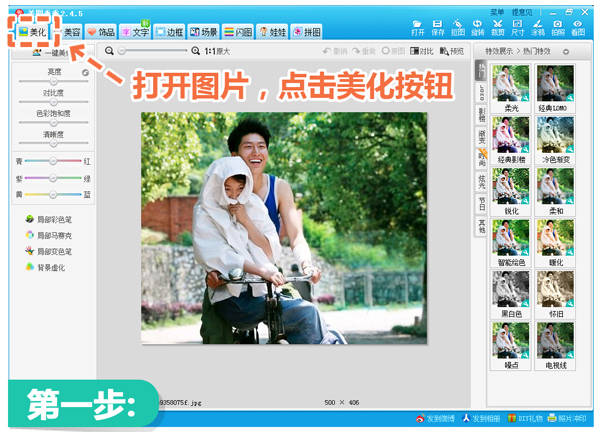This screenshot has height=432, width=600.
Task: Open the 边框 (Border) tab
Action: coord(169,32)
